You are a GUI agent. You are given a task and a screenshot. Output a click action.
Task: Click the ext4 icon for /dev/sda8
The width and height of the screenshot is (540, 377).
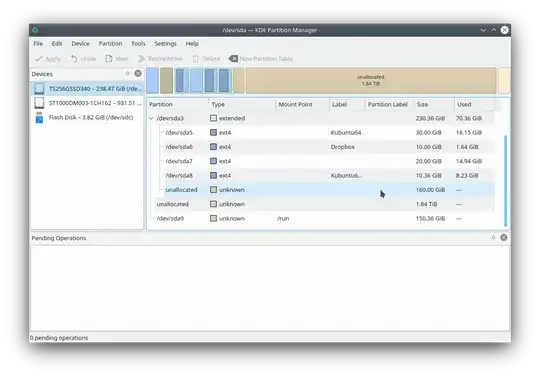click(214, 176)
